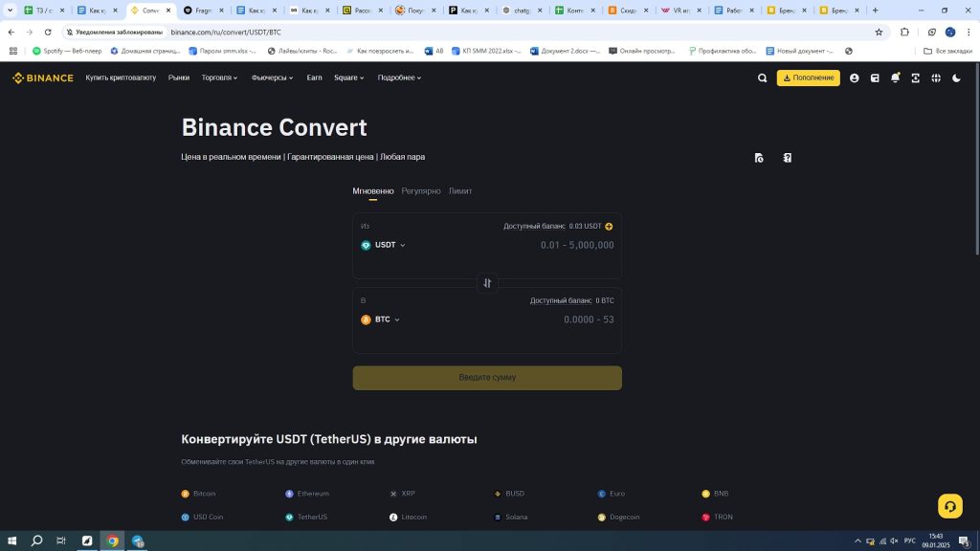The image size is (980, 551).
Task: Open a new browser tab
Action: (x=875, y=10)
